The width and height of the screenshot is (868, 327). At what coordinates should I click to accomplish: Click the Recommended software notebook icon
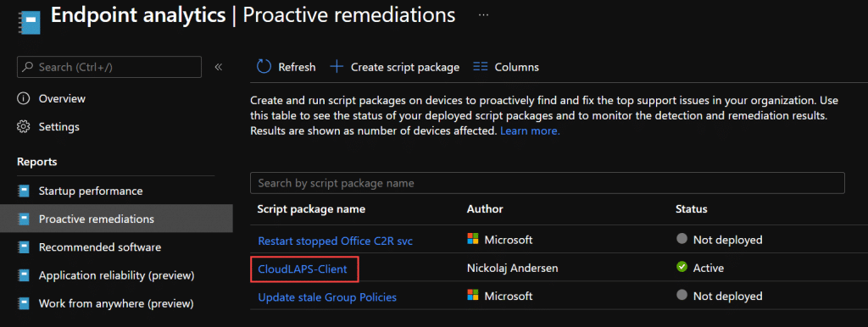point(23,247)
